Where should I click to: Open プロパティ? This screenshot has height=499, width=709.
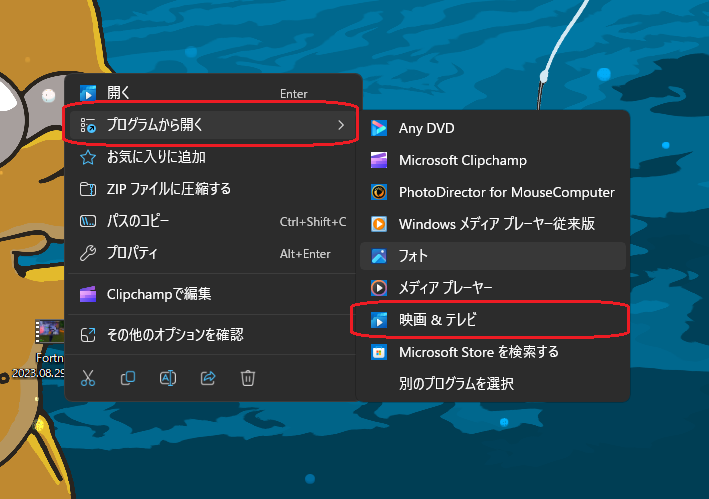213,253
